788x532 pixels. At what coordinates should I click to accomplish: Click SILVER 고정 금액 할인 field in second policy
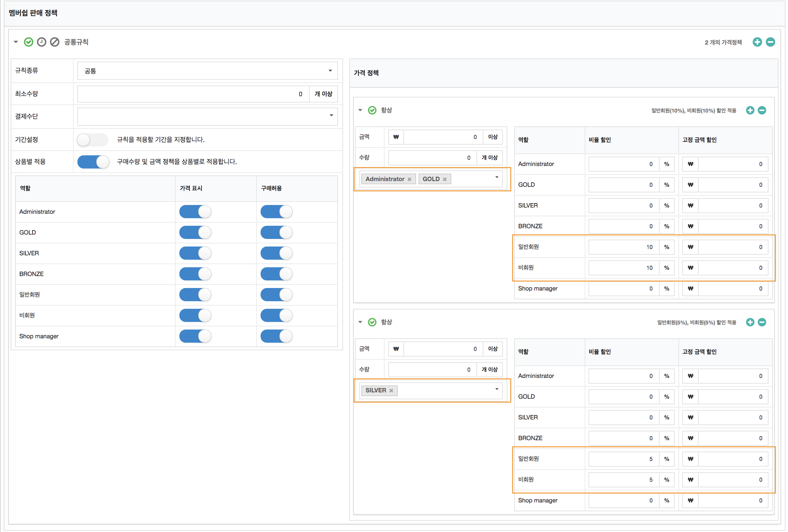(733, 418)
